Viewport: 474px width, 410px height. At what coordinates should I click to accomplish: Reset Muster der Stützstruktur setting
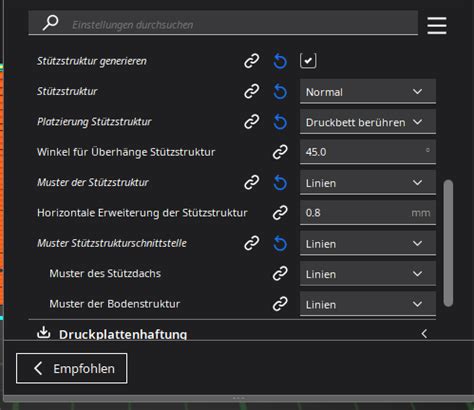(280, 183)
